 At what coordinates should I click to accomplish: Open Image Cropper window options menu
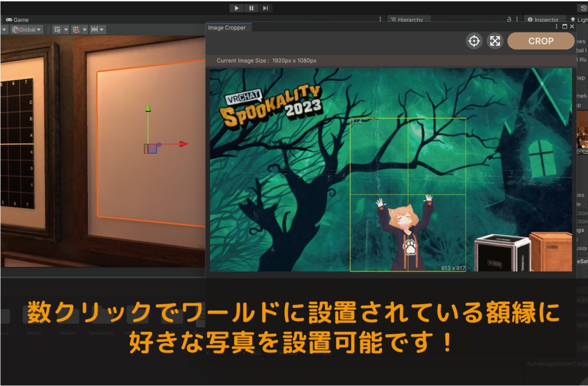click(x=556, y=26)
